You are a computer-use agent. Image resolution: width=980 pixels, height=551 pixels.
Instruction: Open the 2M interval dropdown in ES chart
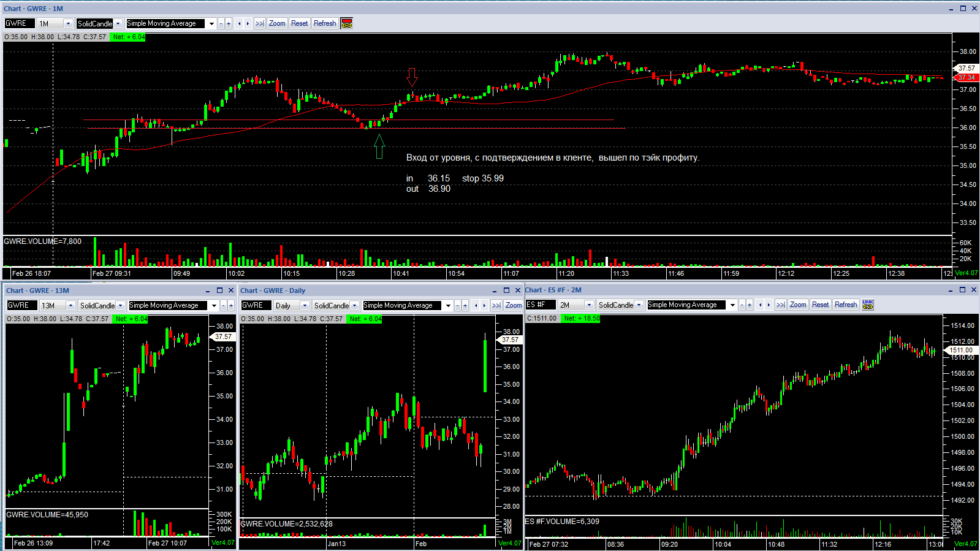tap(589, 305)
